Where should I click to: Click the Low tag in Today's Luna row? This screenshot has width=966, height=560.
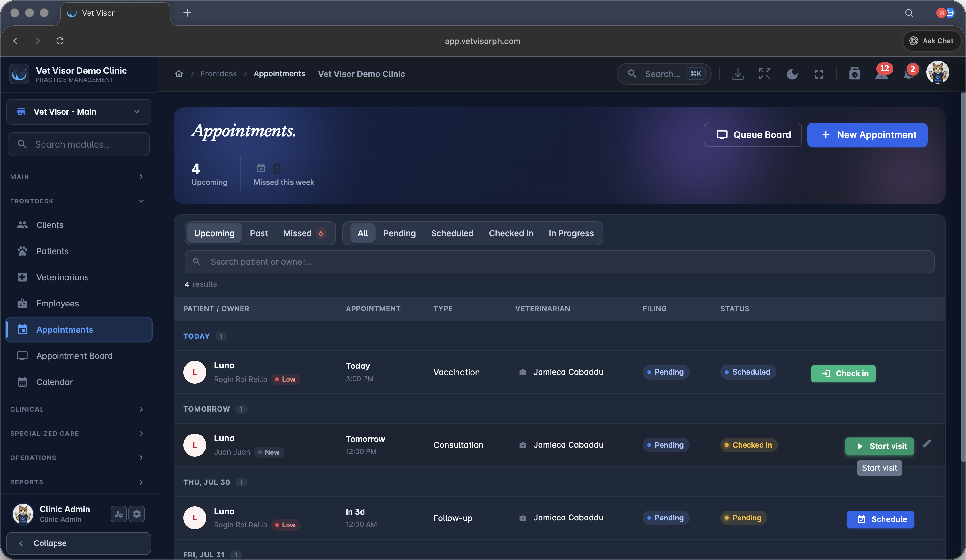[286, 379]
